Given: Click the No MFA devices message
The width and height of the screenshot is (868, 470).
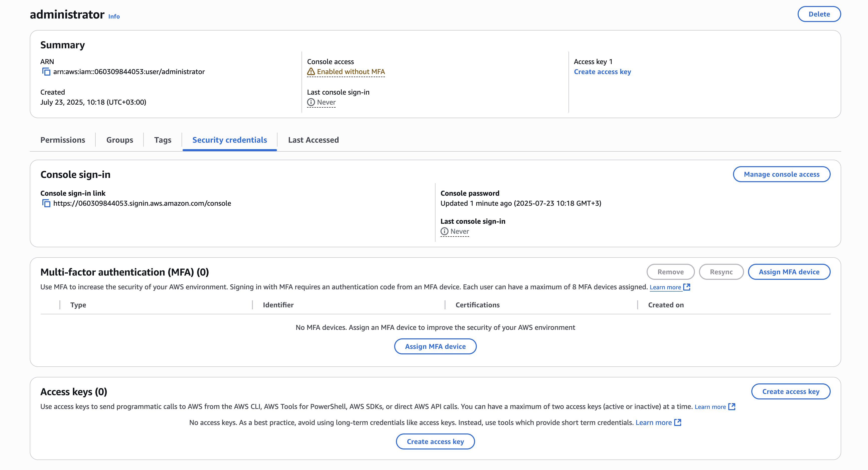Looking at the screenshot, I should pos(435,327).
